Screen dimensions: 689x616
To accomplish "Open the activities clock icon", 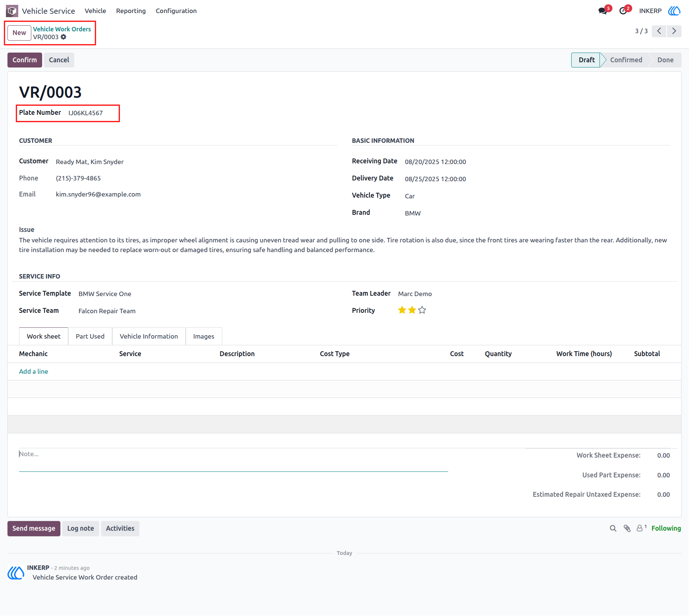I will [623, 11].
